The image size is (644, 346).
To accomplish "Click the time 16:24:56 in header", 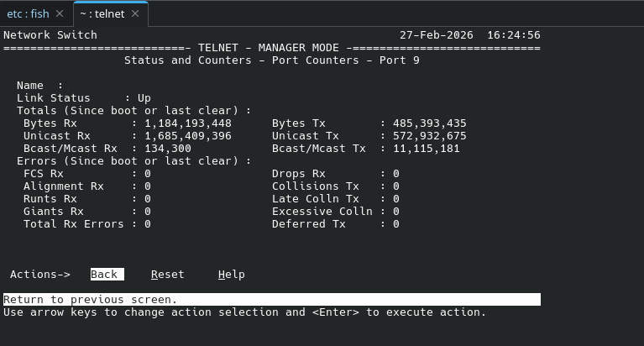I will [x=514, y=35].
